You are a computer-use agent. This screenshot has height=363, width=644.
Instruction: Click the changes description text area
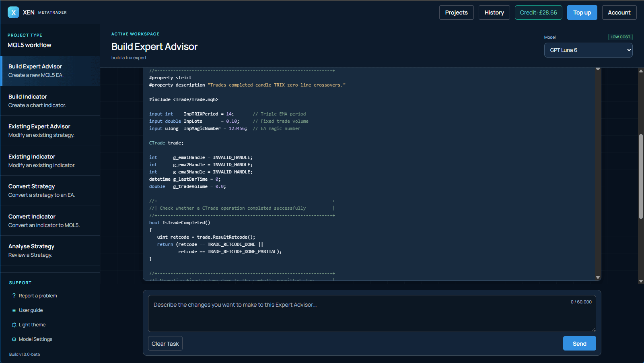(372, 313)
